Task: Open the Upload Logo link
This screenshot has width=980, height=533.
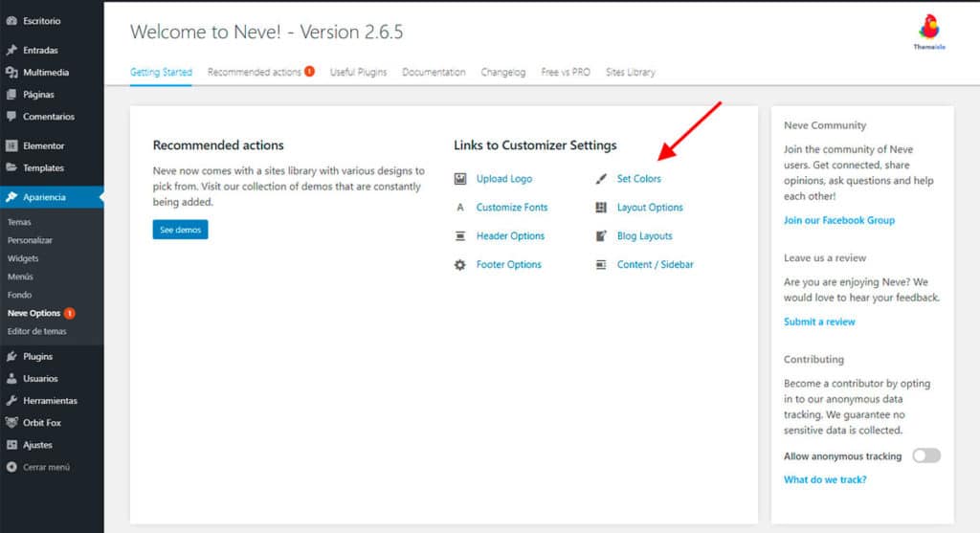Action: [x=504, y=179]
